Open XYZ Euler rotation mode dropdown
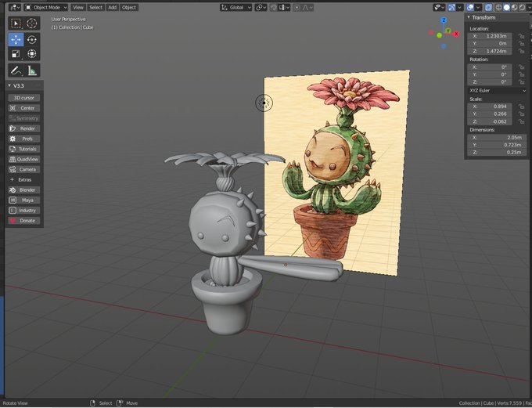This screenshot has height=408, width=532. point(497,90)
